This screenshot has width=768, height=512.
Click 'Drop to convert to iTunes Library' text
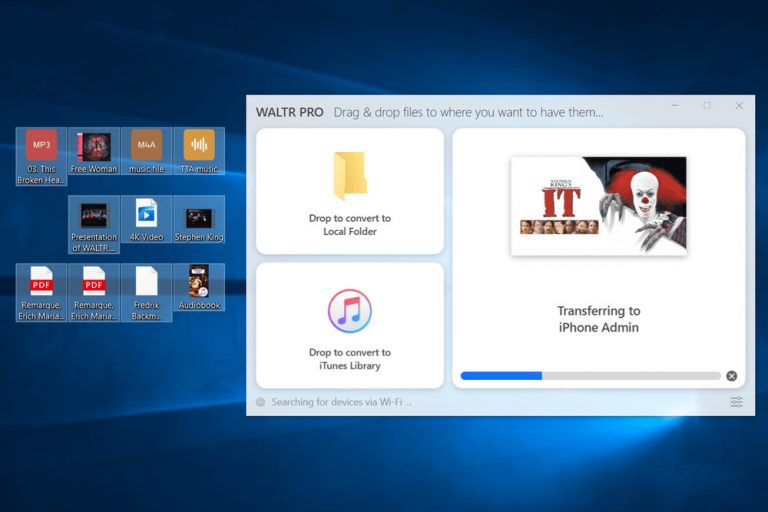coord(350,359)
